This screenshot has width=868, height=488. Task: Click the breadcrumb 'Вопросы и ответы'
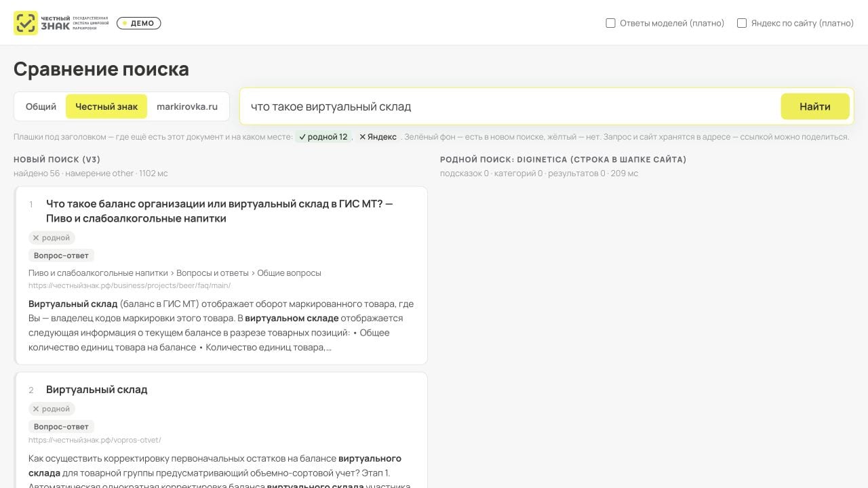pos(212,273)
